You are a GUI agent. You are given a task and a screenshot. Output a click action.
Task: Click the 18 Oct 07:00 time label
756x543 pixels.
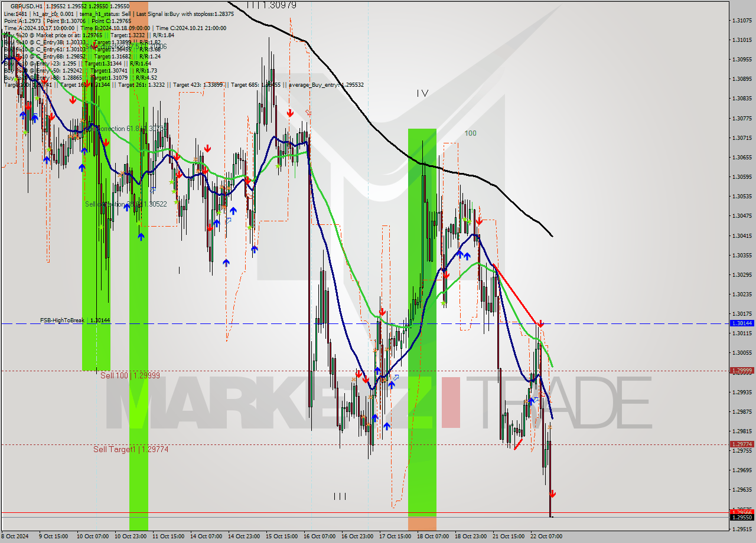pos(433,537)
